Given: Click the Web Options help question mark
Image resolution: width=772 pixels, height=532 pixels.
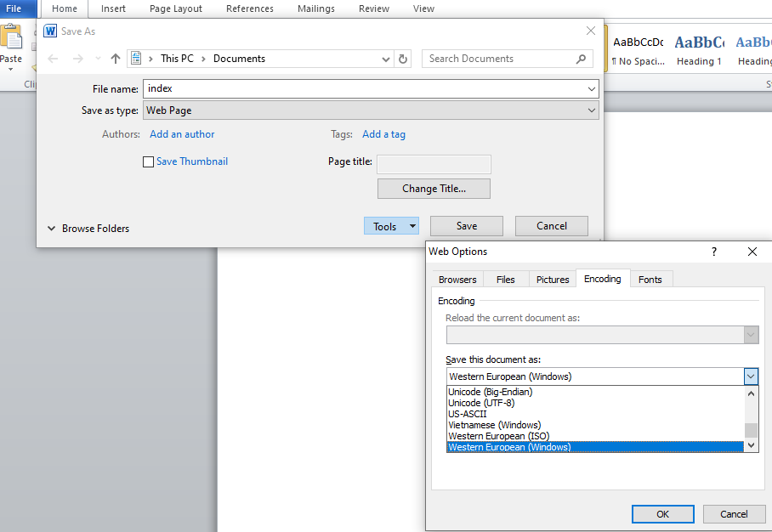Looking at the screenshot, I should [x=713, y=252].
